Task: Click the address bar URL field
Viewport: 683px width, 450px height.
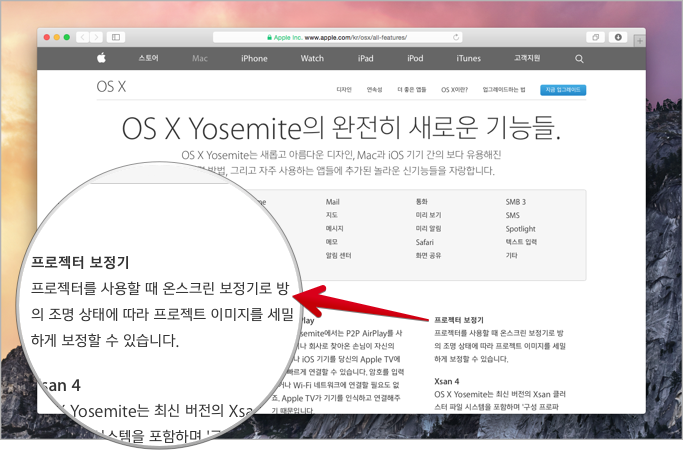Action: tap(338, 37)
